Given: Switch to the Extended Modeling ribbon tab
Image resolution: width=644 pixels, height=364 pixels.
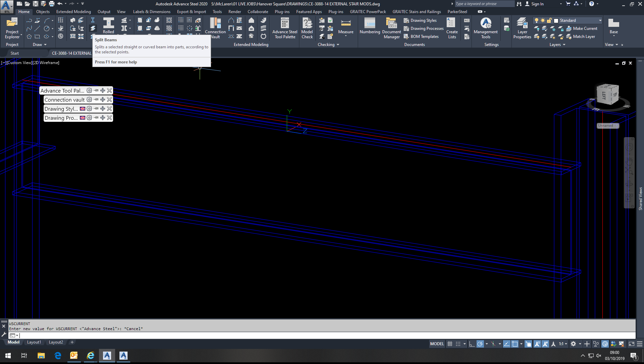Looking at the screenshot, I should 73,11.
